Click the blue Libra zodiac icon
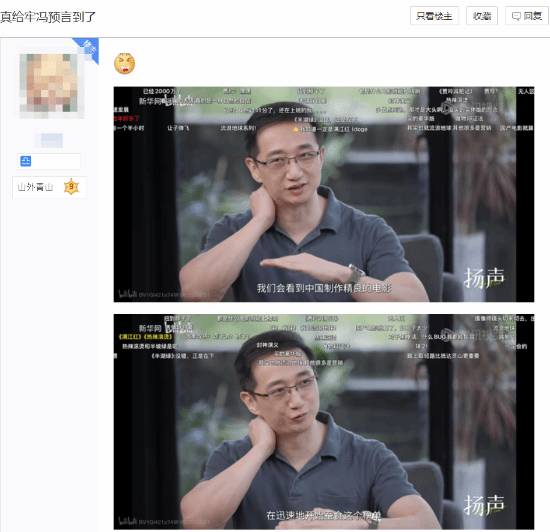 [26, 161]
